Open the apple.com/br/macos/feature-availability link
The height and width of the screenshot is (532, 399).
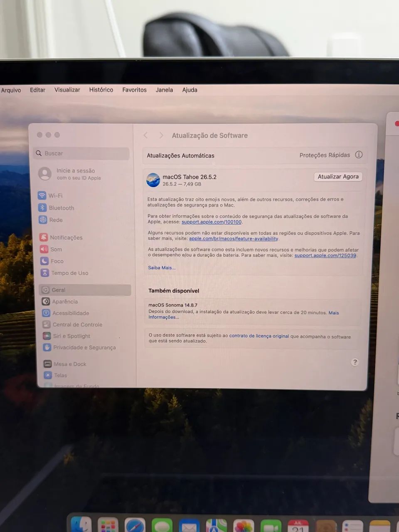click(234, 239)
